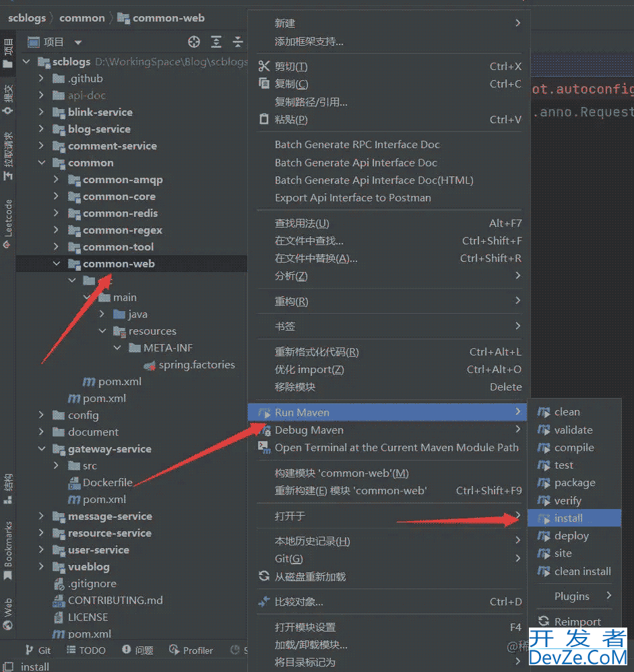634x672 pixels.
Task: Select the LICENSE file in tree
Action: 88,617
